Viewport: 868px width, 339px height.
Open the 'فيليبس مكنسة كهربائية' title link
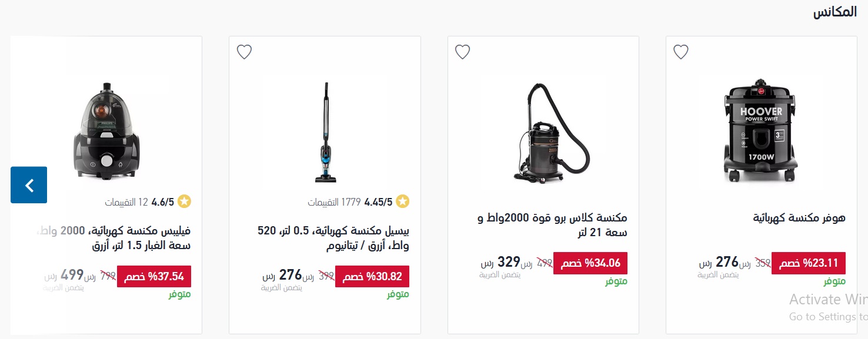pos(114,238)
